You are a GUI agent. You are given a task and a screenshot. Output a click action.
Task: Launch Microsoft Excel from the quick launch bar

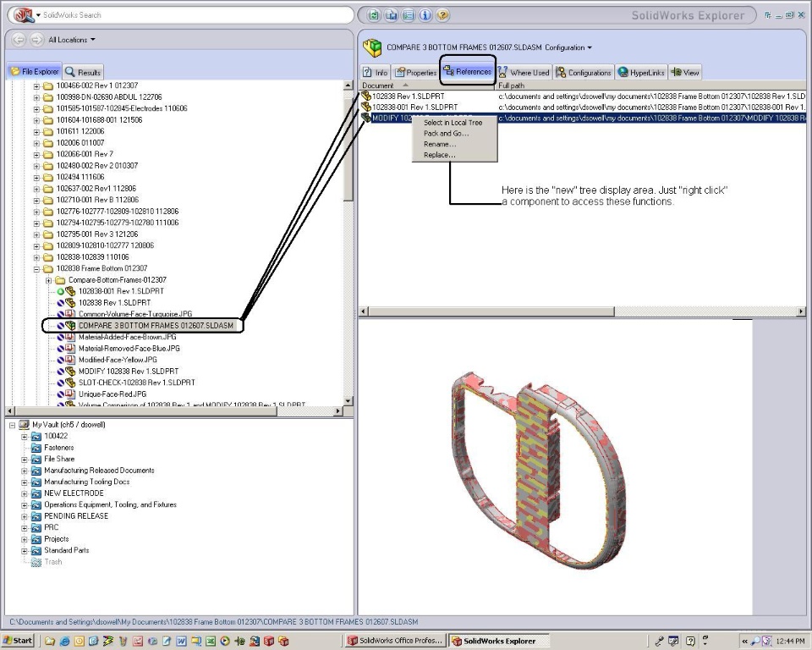click(x=211, y=642)
